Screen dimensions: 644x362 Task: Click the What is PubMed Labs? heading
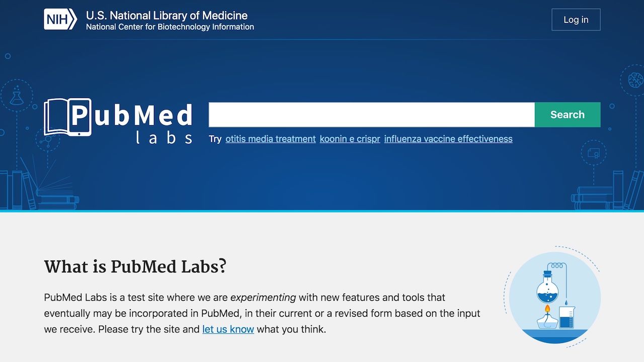(135, 266)
